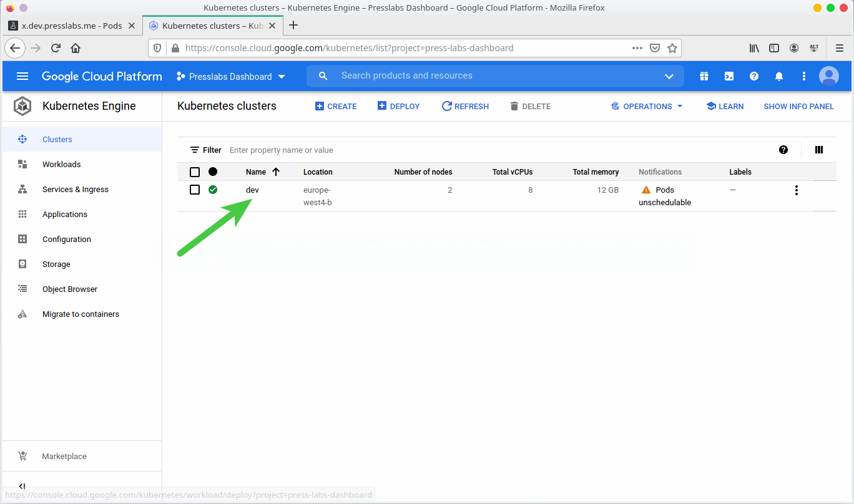
Task: Go to Firefox home page
Action: pyautogui.click(x=76, y=48)
